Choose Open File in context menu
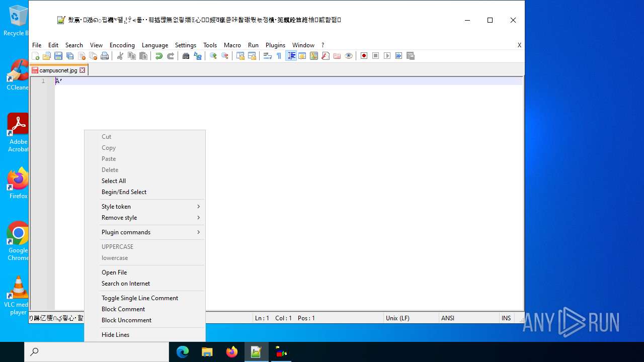This screenshot has height=362, width=644. [x=145, y=273]
